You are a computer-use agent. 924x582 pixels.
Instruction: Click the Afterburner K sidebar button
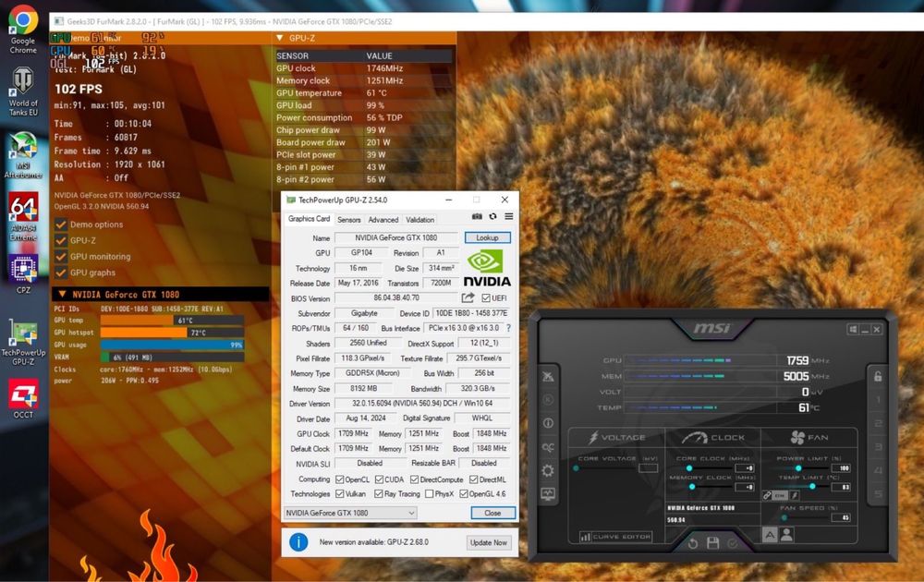pyautogui.click(x=548, y=400)
